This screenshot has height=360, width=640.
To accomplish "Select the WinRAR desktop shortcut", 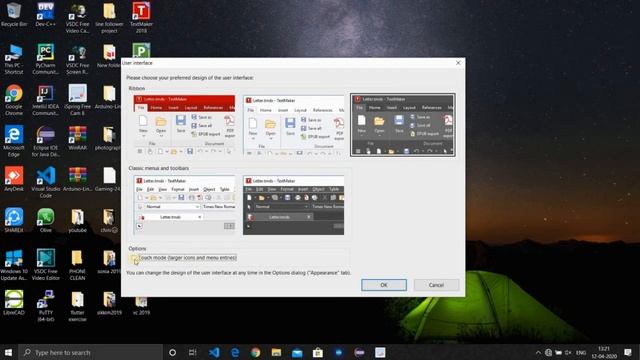I will (77, 138).
